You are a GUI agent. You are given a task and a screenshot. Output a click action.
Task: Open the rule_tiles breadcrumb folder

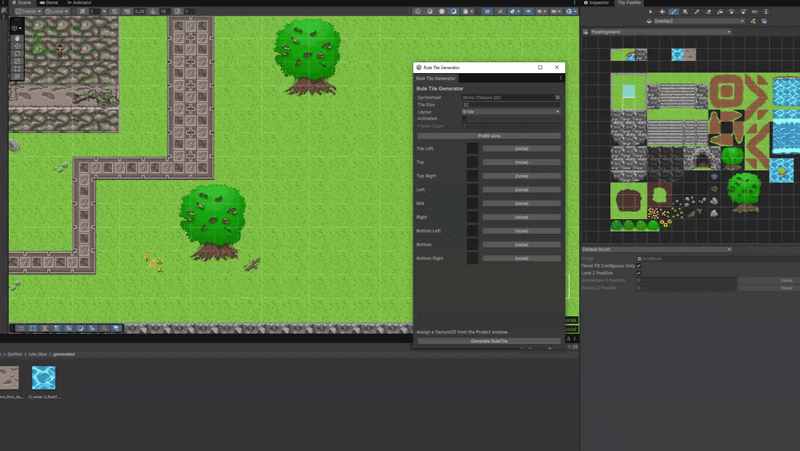pyautogui.click(x=37, y=355)
